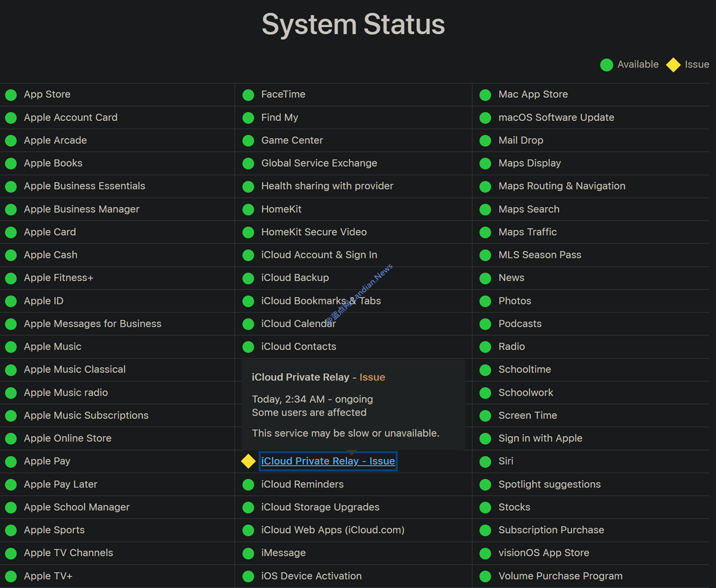716x588 pixels.
Task: Click the green dot beside Podcasts
Action: (486, 324)
